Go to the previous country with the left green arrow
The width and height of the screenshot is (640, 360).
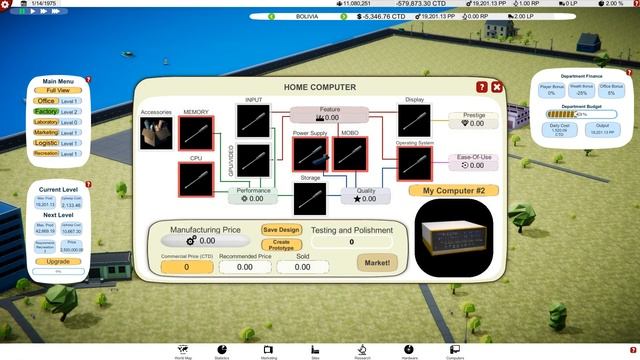point(271,17)
